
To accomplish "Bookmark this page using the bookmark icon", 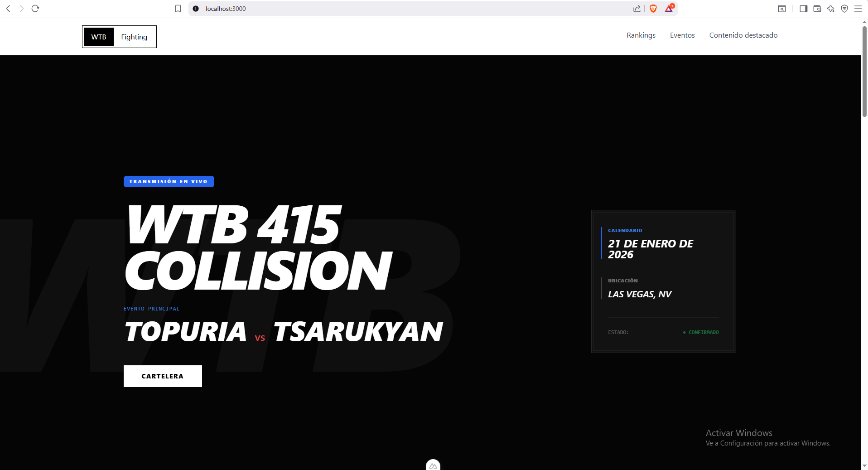I will 178,9.
